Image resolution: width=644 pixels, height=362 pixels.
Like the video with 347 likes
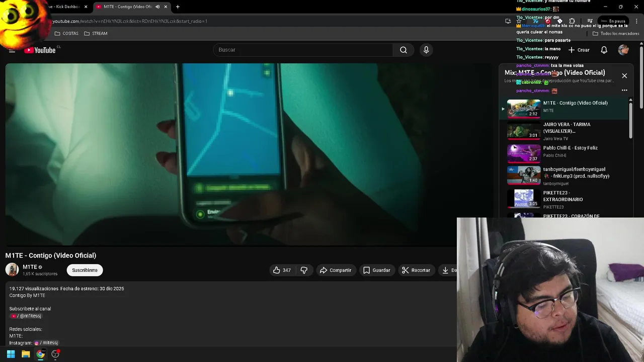(282, 270)
